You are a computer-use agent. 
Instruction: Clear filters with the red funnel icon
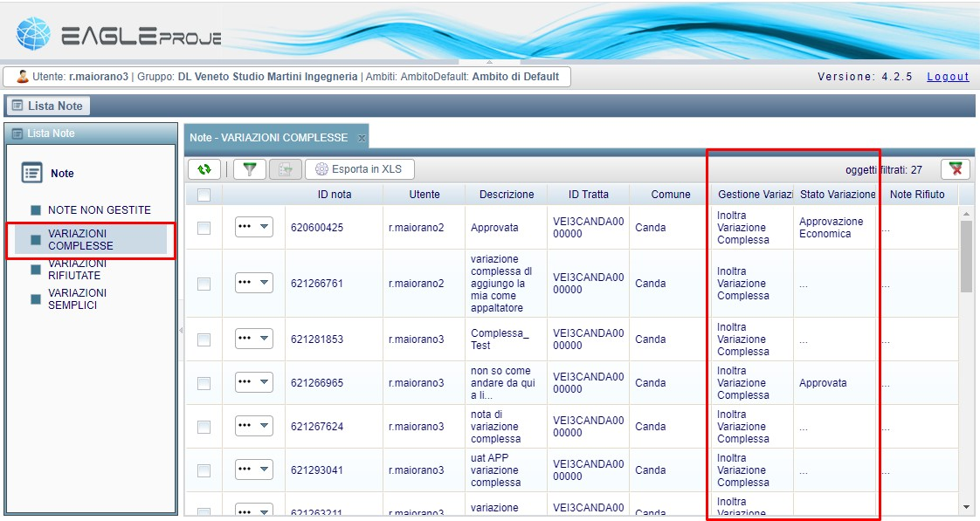[955, 169]
